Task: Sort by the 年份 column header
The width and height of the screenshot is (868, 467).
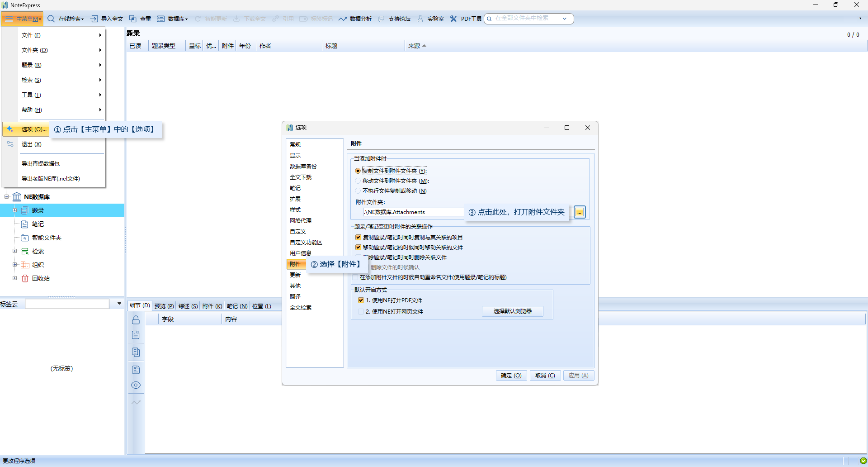Action: (x=245, y=46)
